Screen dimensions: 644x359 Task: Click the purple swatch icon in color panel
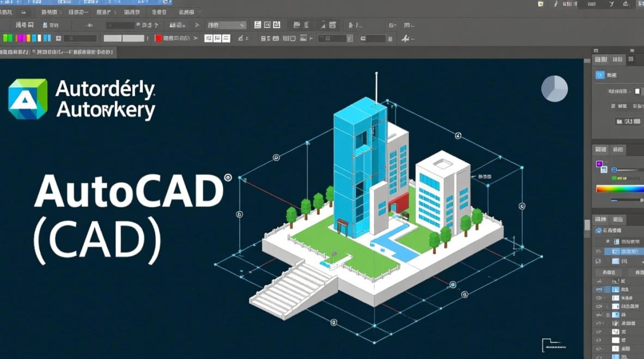point(599,164)
